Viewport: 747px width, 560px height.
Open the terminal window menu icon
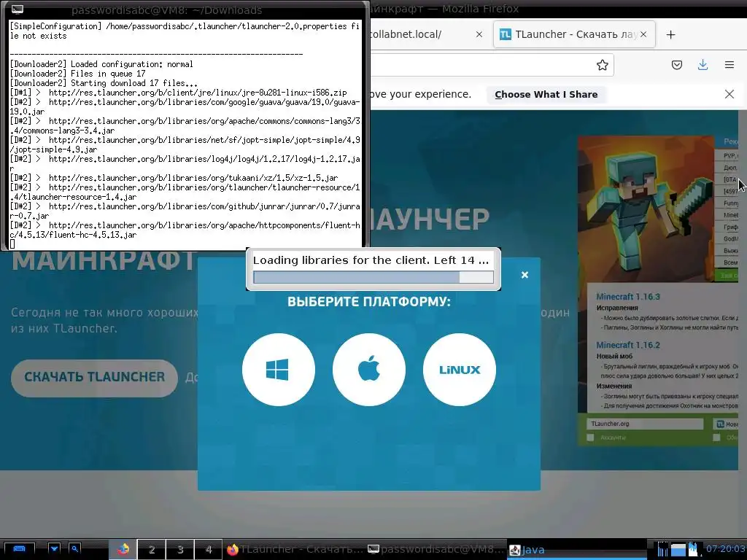(17, 9)
